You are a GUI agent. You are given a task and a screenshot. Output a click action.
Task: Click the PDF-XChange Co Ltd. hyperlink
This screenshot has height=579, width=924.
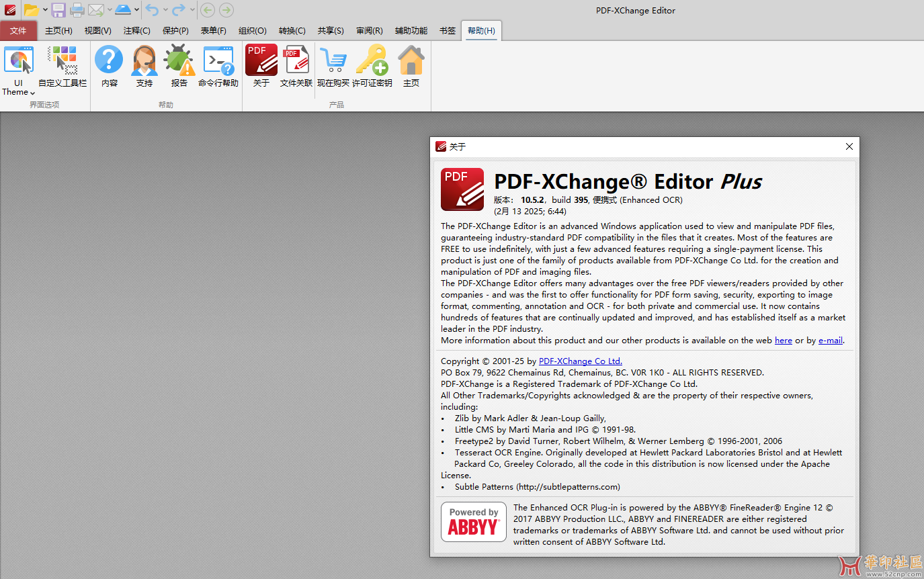[580, 361]
